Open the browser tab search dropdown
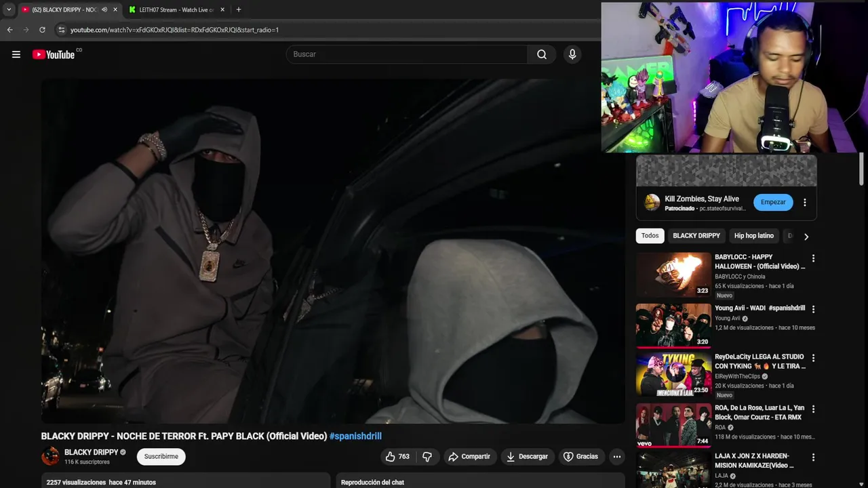This screenshot has width=868, height=488. click(x=8, y=9)
